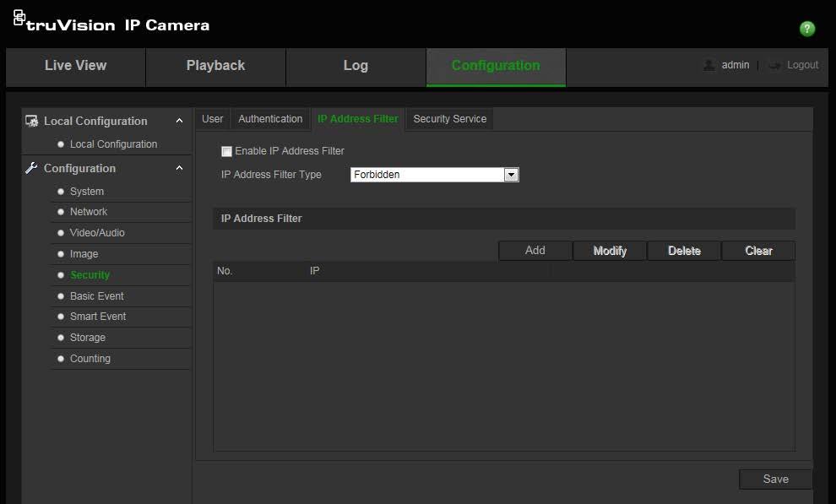836x504 pixels.
Task: Open the green help question mark icon
Action: click(807, 28)
